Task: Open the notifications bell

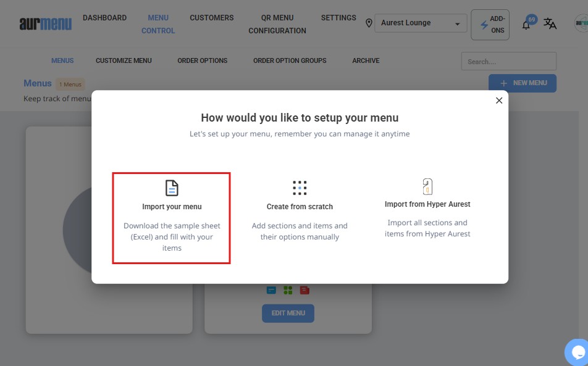Action: 526,25
